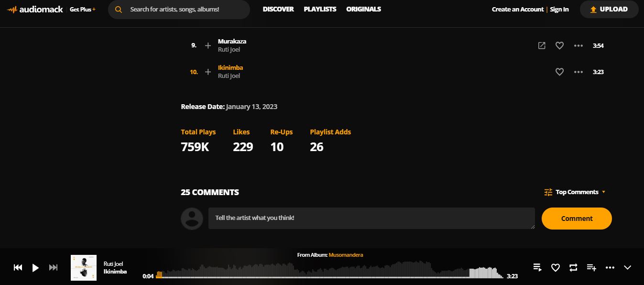
Task: Click the play button in the player bar
Action: point(35,268)
